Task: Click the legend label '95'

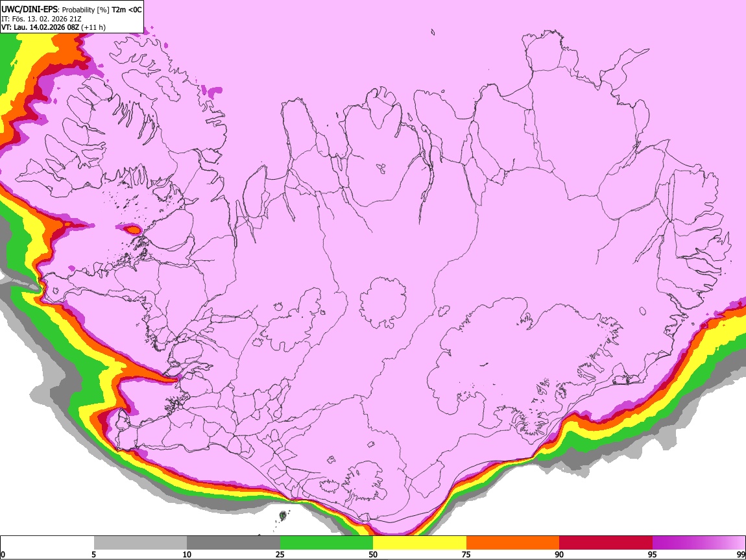Action: [653, 555]
